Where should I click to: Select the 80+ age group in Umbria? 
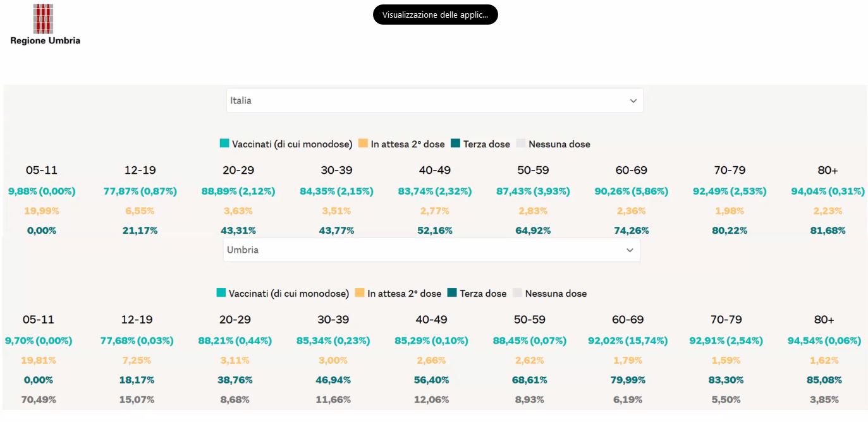(x=824, y=320)
